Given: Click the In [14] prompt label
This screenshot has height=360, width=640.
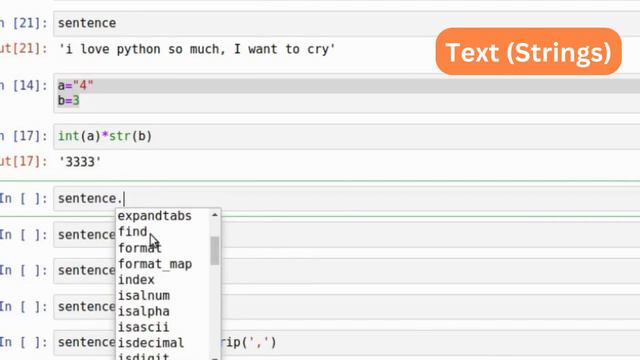Looking at the screenshot, I should point(24,86).
